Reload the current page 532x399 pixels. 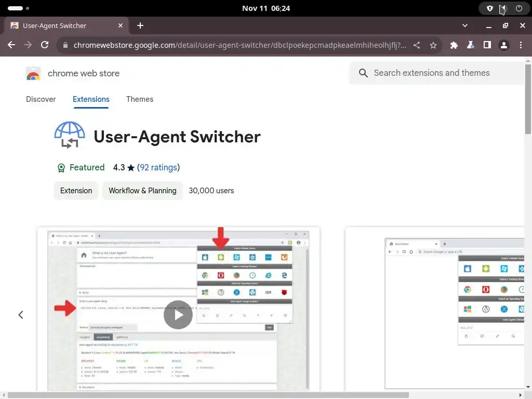45,45
